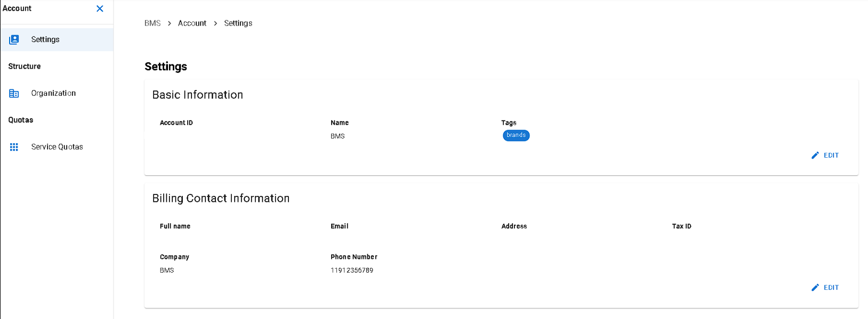
Task: Click the Organization building icon
Action: click(14, 93)
